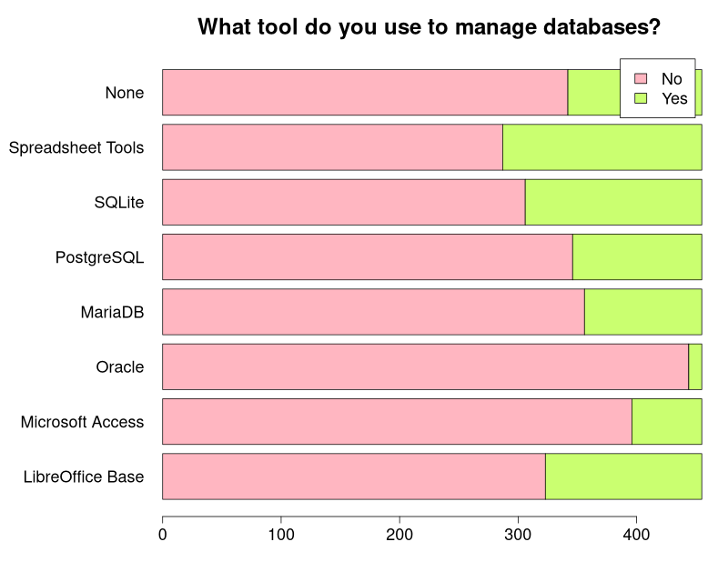Click the 400 axis tick label
This screenshot has width=728, height=582.
point(636,535)
